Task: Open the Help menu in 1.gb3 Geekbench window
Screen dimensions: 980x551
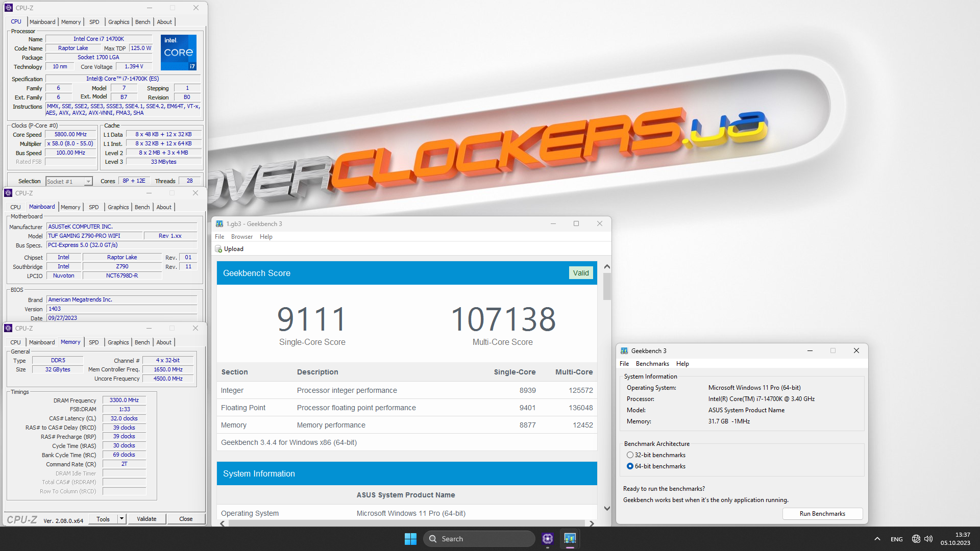Action: (266, 237)
